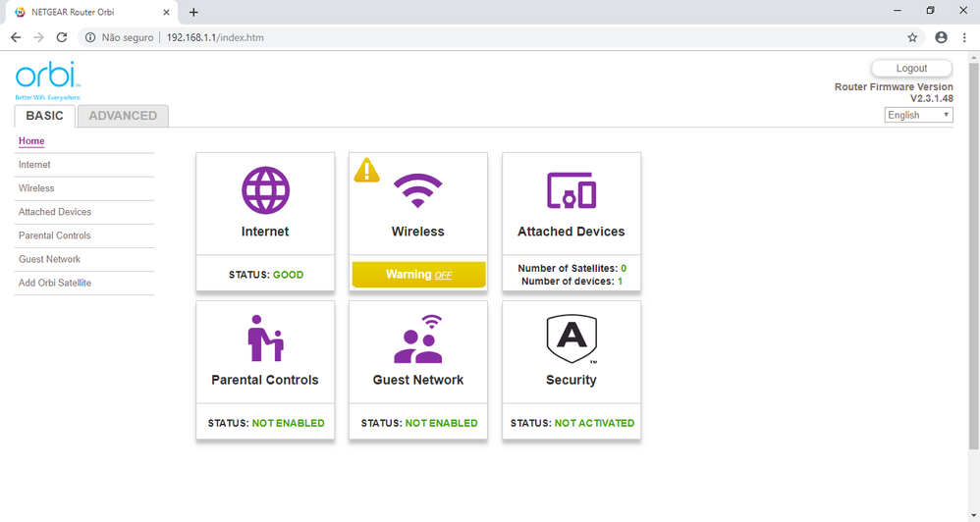Click the yellow warning triangle icon
The height and width of the screenshot is (522, 980).
point(366,171)
